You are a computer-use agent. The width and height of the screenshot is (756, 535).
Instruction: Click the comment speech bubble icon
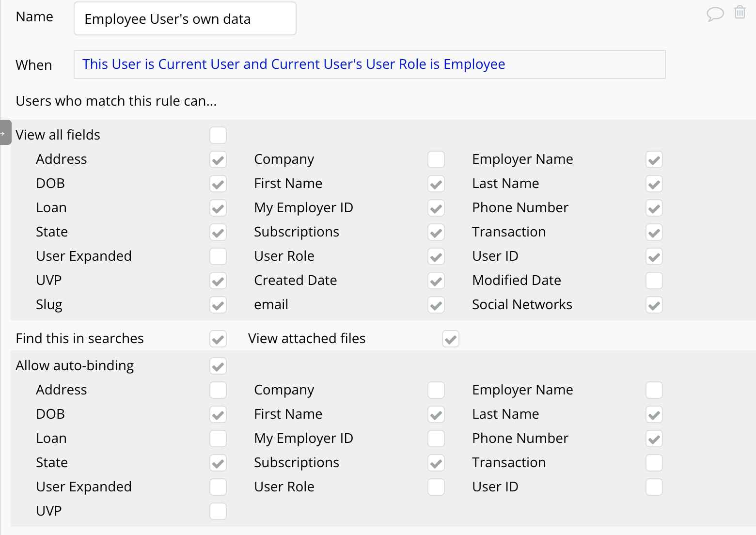(x=715, y=14)
